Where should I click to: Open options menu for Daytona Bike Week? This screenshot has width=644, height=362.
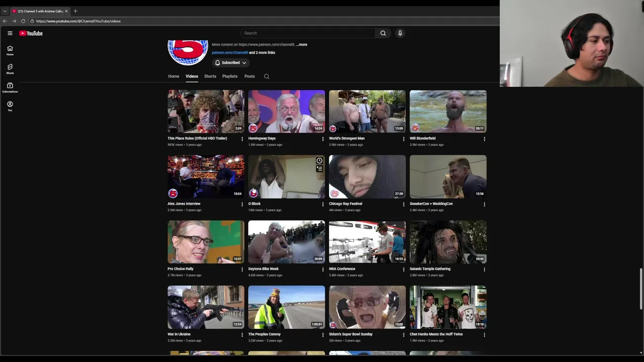[x=323, y=269]
